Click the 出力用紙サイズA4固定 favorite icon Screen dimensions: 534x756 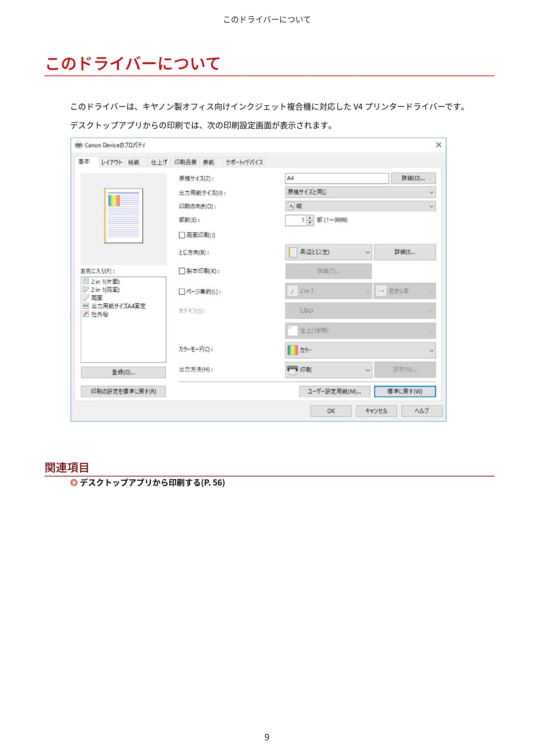point(85,306)
